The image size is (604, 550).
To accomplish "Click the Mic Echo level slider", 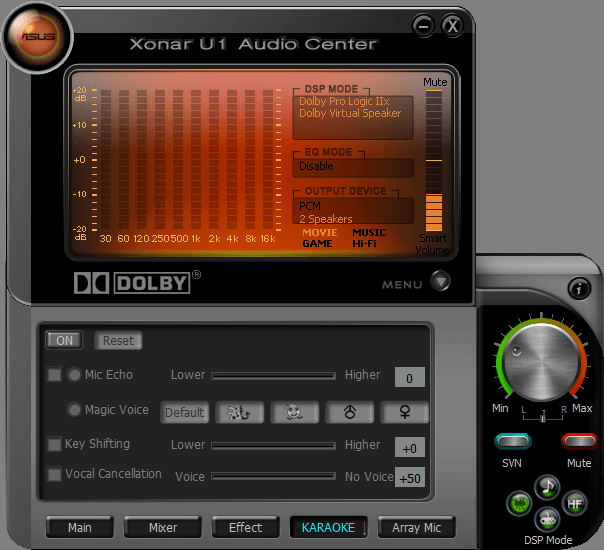I will (x=273, y=376).
